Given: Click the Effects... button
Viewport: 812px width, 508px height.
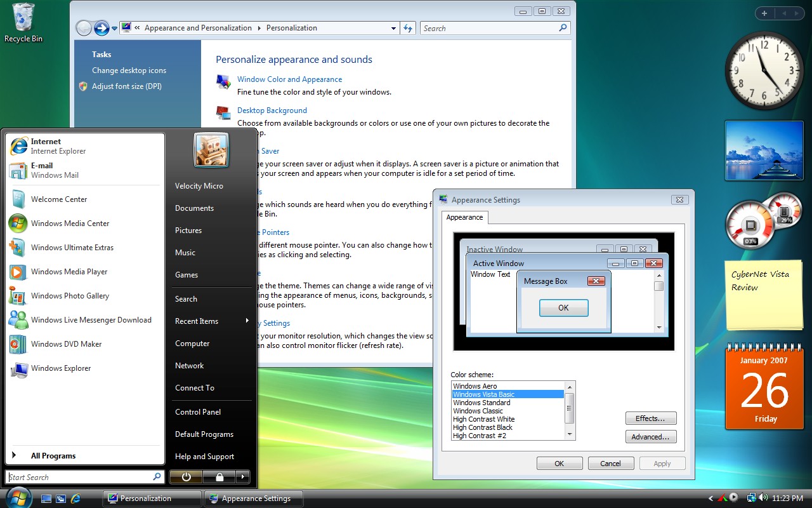Looking at the screenshot, I should click(x=651, y=418).
